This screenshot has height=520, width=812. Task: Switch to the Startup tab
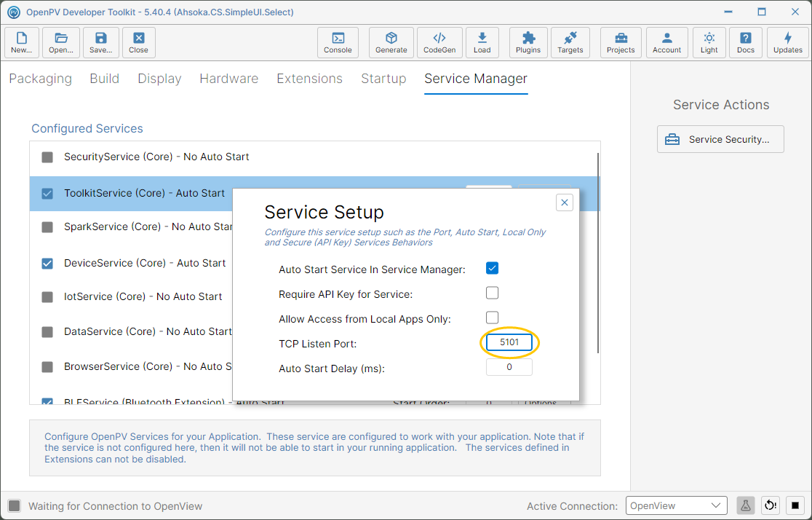[x=383, y=79]
